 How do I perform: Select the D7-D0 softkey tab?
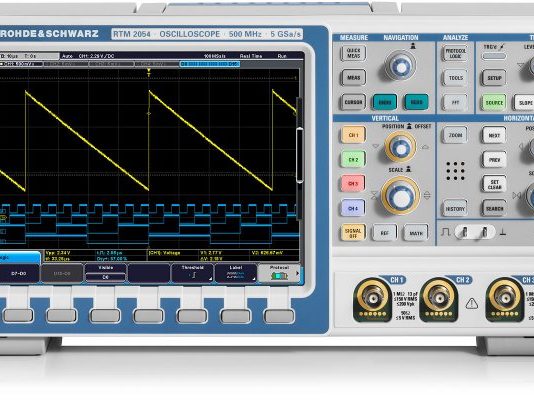(19, 273)
